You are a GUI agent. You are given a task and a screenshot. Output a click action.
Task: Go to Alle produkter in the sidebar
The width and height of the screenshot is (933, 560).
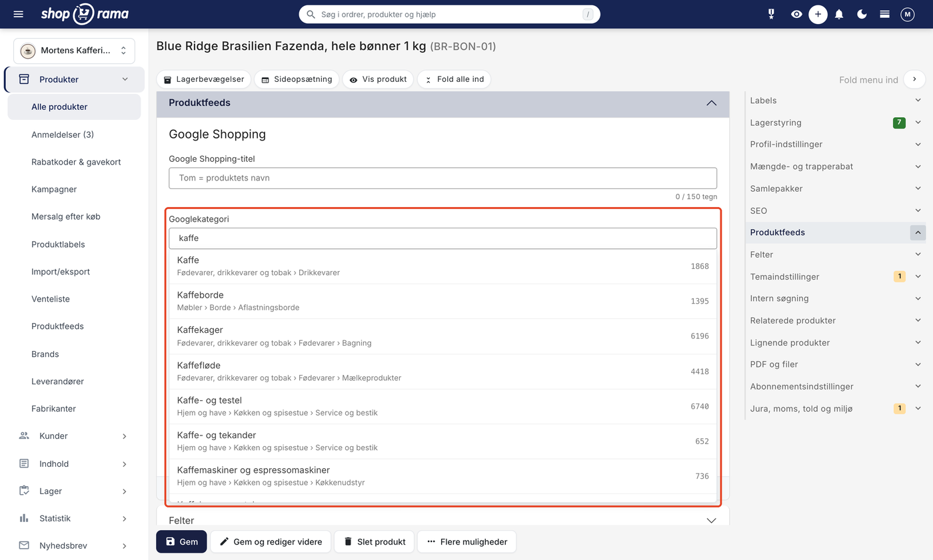74,107
